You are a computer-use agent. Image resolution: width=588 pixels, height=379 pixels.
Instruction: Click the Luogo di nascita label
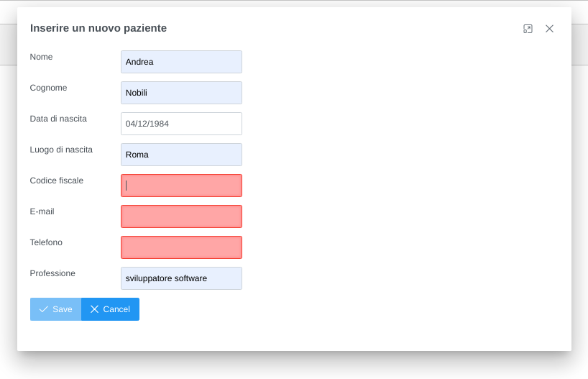point(61,150)
